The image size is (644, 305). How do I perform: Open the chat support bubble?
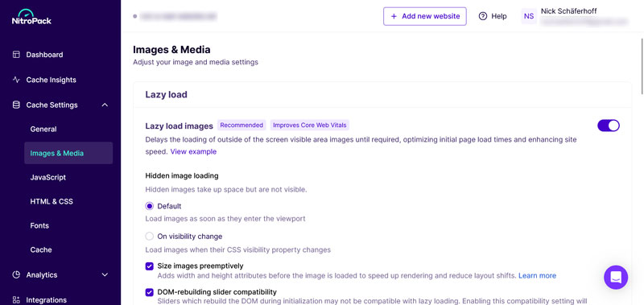(x=616, y=277)
